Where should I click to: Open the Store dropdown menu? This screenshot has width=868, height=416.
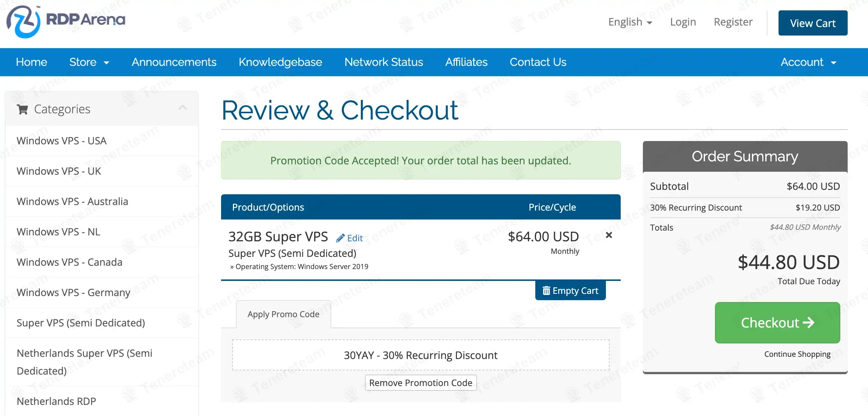point(89,62)
